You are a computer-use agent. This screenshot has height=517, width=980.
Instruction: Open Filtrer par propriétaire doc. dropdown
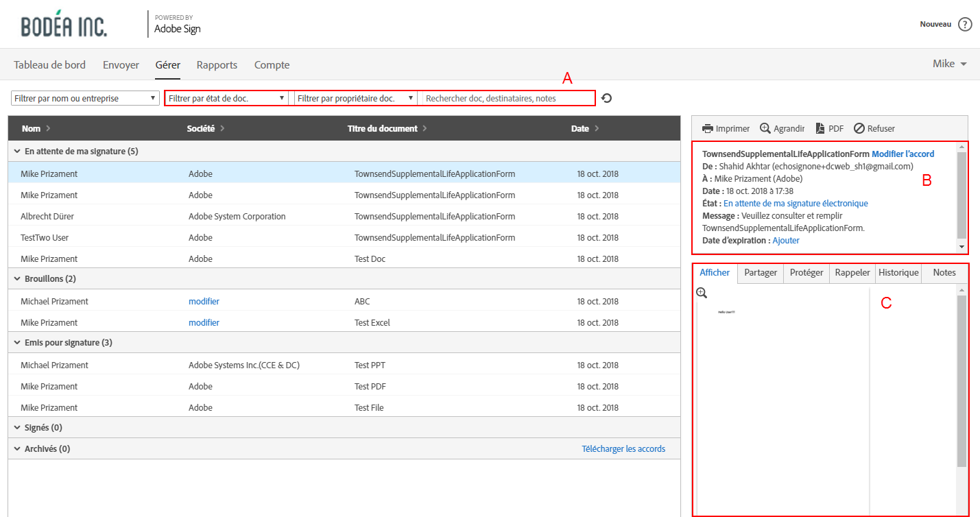pyautogui.click(x=355, y=98)
